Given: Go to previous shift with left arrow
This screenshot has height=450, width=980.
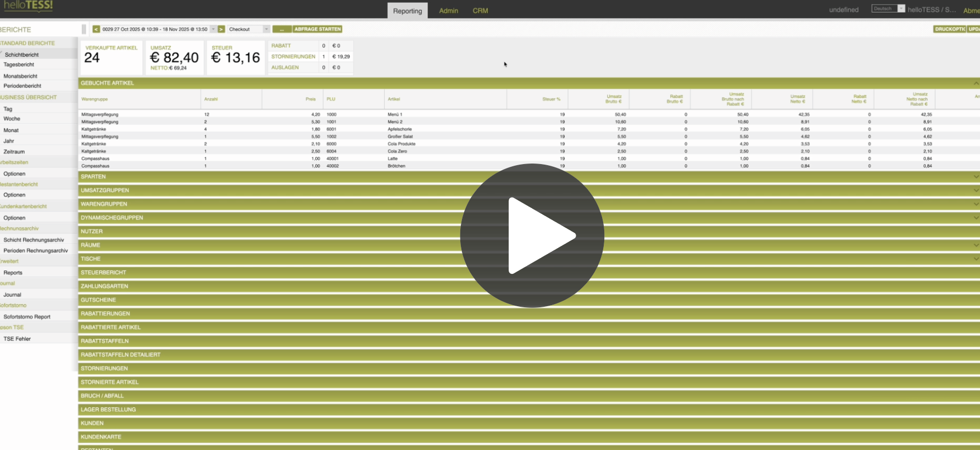Looking at the screenshot, I should tap(96, 29).
